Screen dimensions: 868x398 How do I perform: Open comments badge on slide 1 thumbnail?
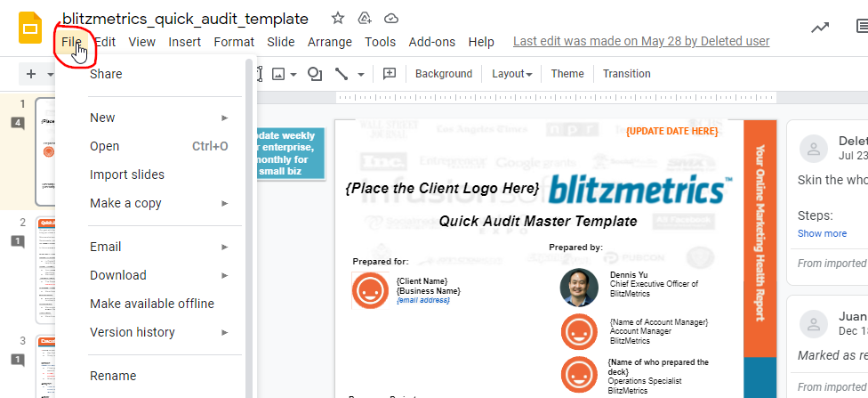[x=19, y=123]
